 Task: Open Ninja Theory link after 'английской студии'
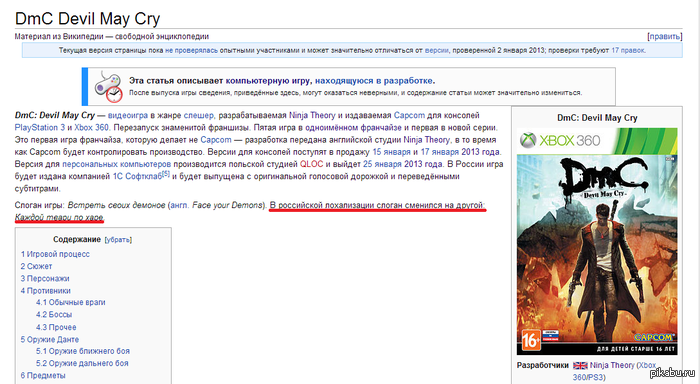(427, 140)
